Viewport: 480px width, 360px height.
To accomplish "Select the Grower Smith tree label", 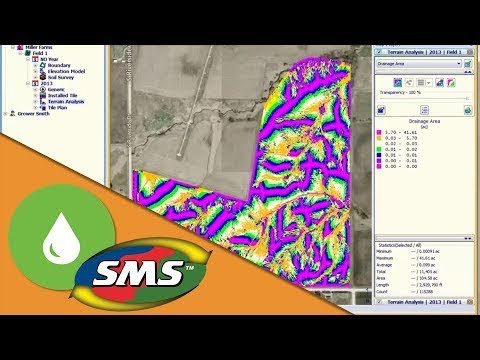I will coord(33,114).
